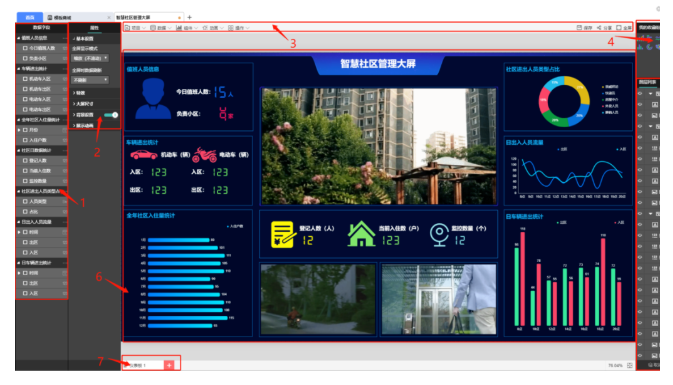Click the zoom-fit icon beside the zoom percentage
Screen dimensions: 673x385
[x=630, y=365]
